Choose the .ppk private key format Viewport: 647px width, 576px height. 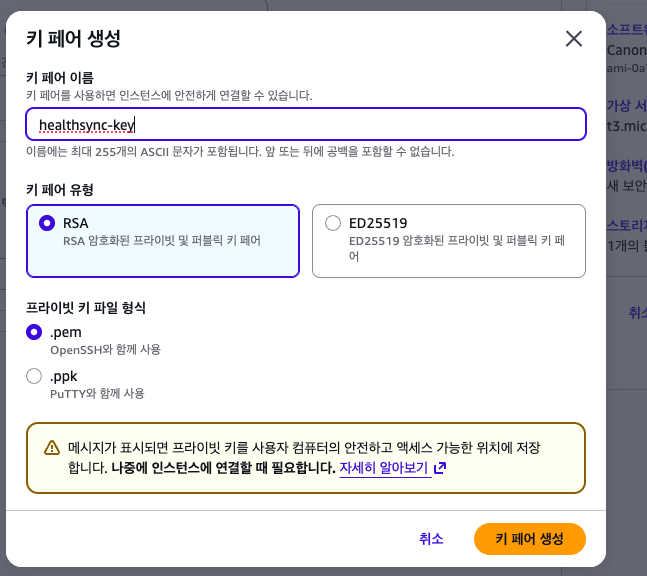coord(34,376)
